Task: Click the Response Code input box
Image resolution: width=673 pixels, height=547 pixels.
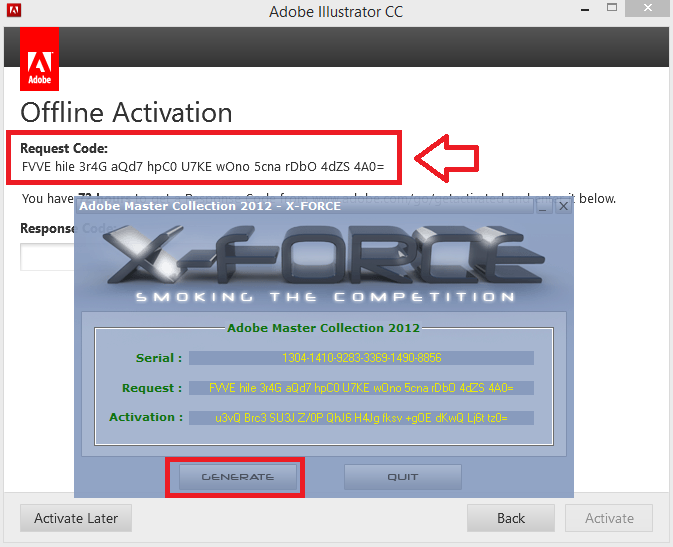Action: [x=47, y=257]
